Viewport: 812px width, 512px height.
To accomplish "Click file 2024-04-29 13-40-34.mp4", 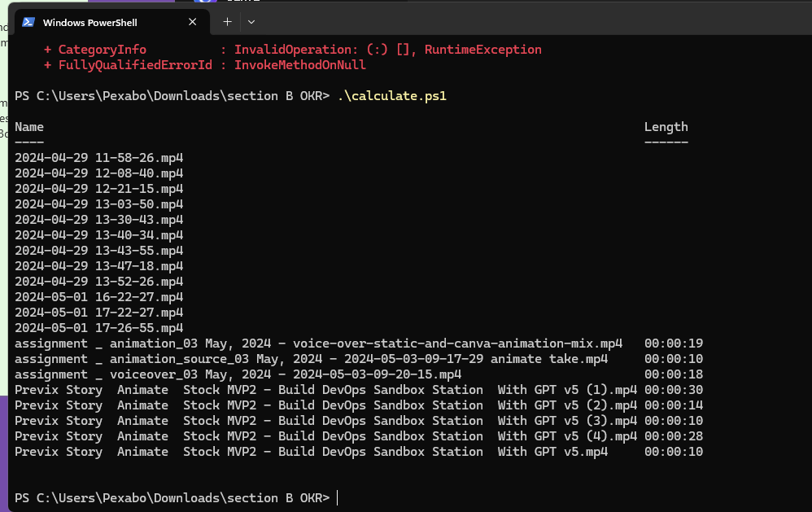I will coord(99,235).
